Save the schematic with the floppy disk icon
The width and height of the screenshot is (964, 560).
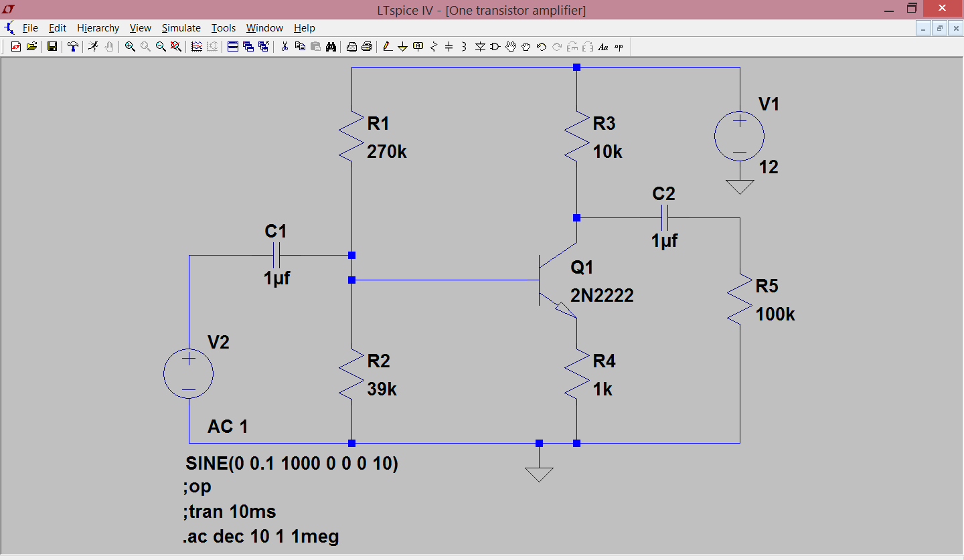52,47
